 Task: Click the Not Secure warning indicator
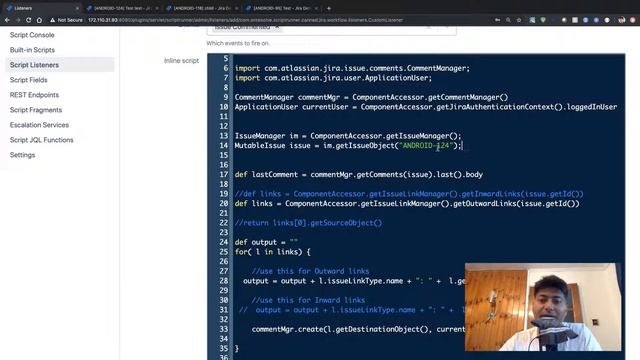(66, 20)
